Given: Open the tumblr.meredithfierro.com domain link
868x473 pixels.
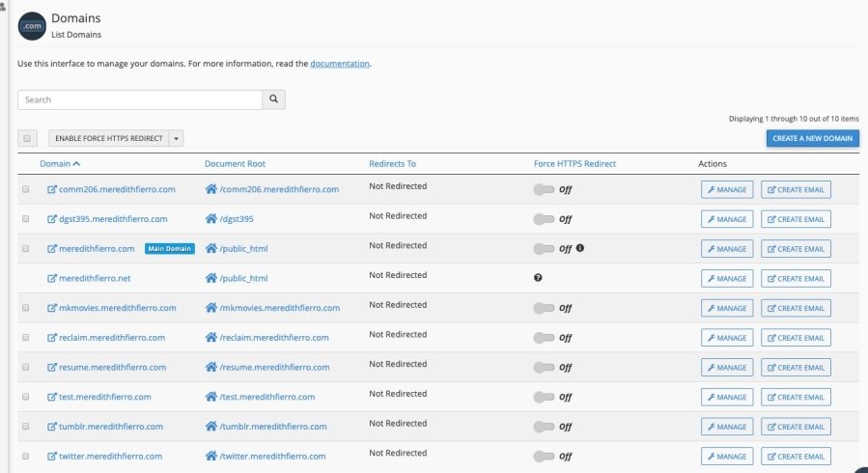Looking at the screenshot, I should click(x=111, y=427).
